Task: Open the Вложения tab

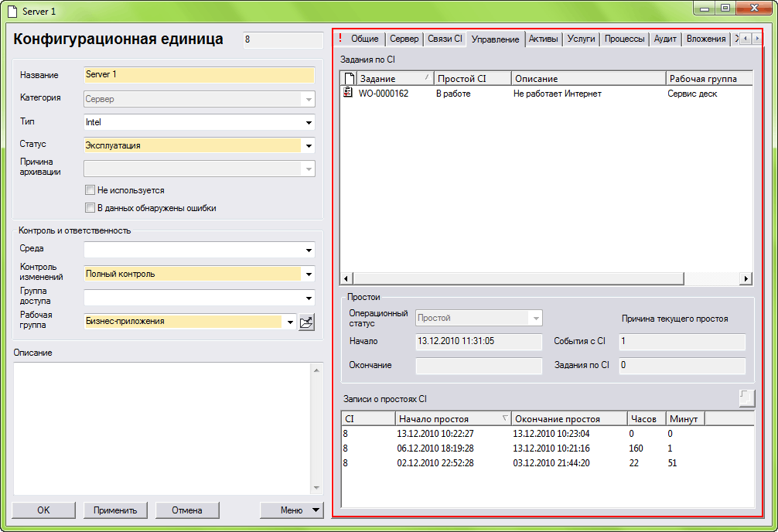Action: 706,39
